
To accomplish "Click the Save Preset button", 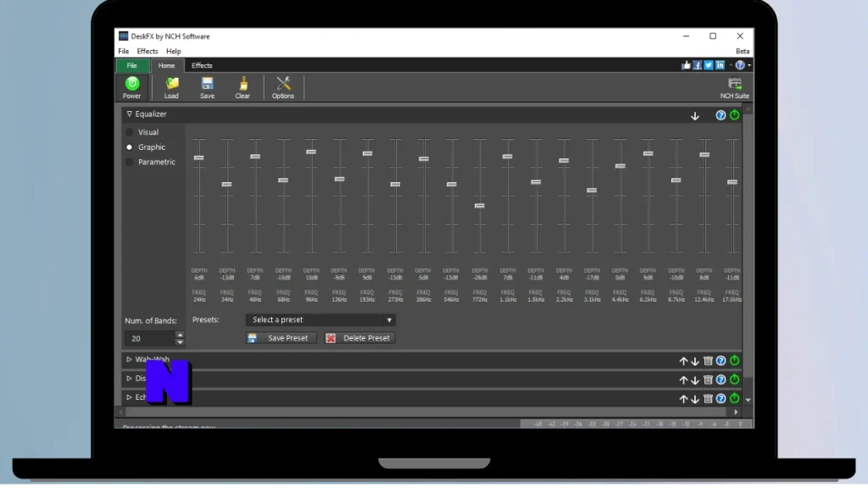I will (281, 338).
